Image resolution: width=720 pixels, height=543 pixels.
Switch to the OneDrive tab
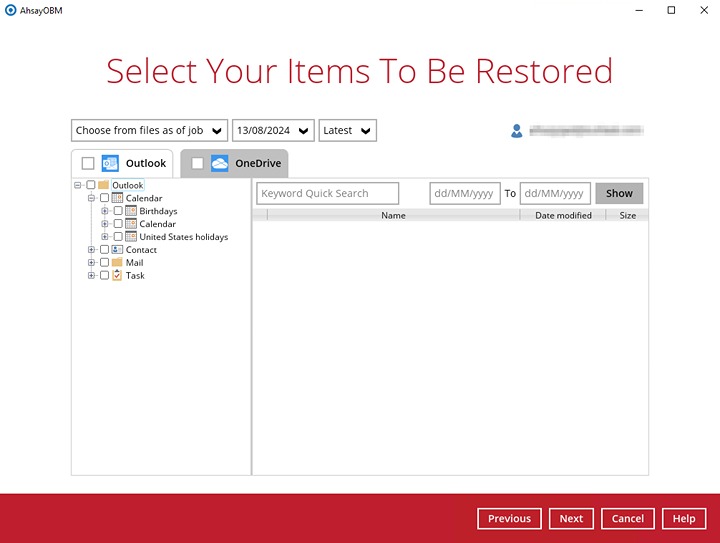(x=257, y=163)
